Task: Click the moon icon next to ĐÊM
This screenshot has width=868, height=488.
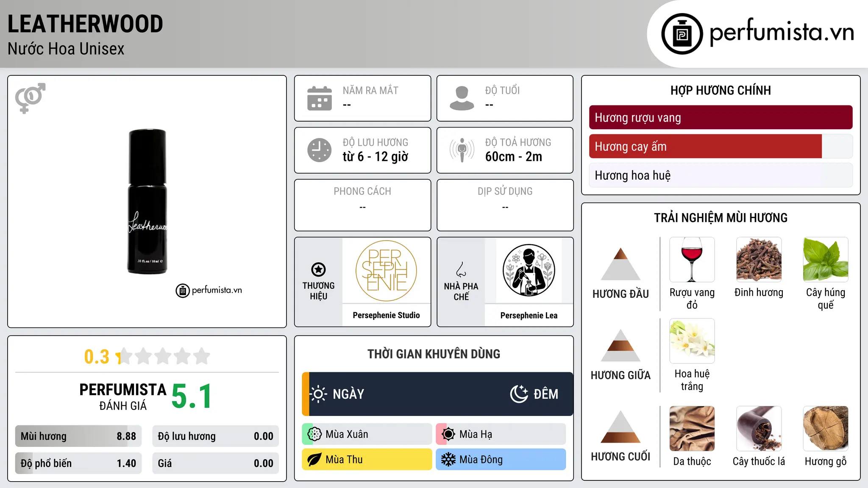Action: 519,394
